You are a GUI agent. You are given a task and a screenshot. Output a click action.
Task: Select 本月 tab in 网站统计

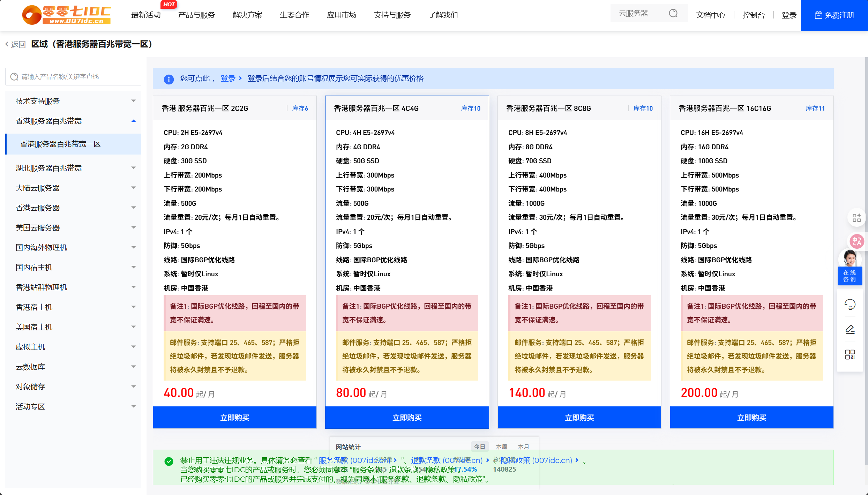click(523, 447)
